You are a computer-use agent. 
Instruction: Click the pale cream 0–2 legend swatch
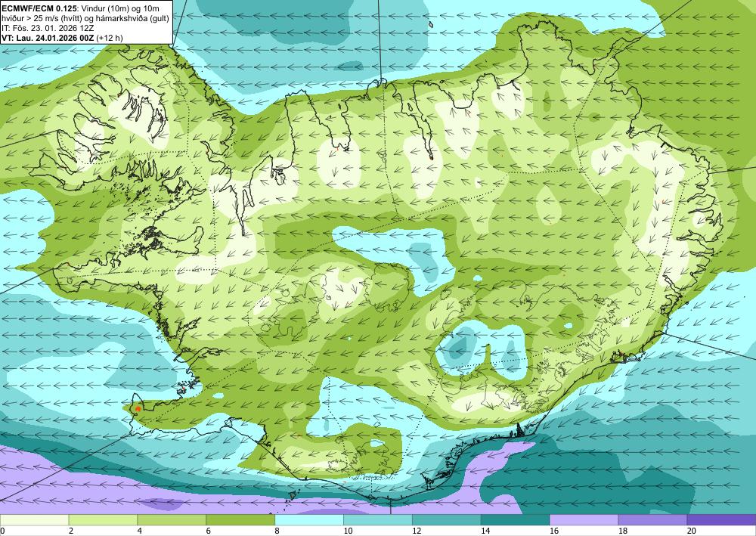click(x=34, y=520)
